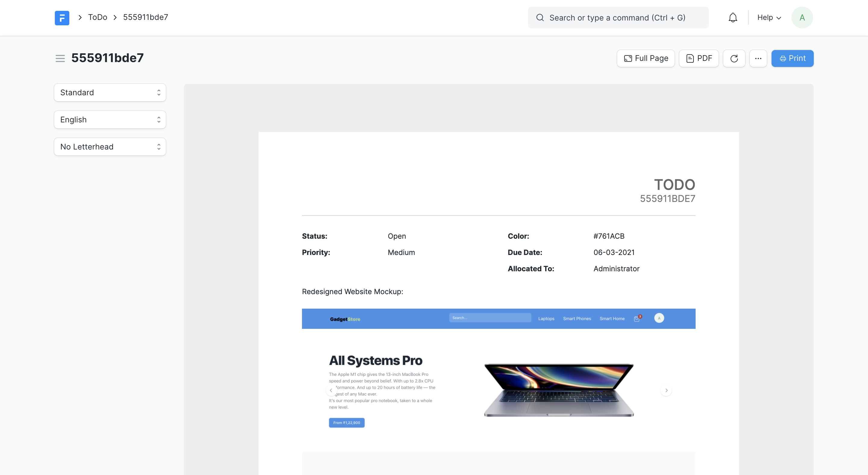Expand the Help menu
Screen dimensions: 868x475
tap(769, 17)
